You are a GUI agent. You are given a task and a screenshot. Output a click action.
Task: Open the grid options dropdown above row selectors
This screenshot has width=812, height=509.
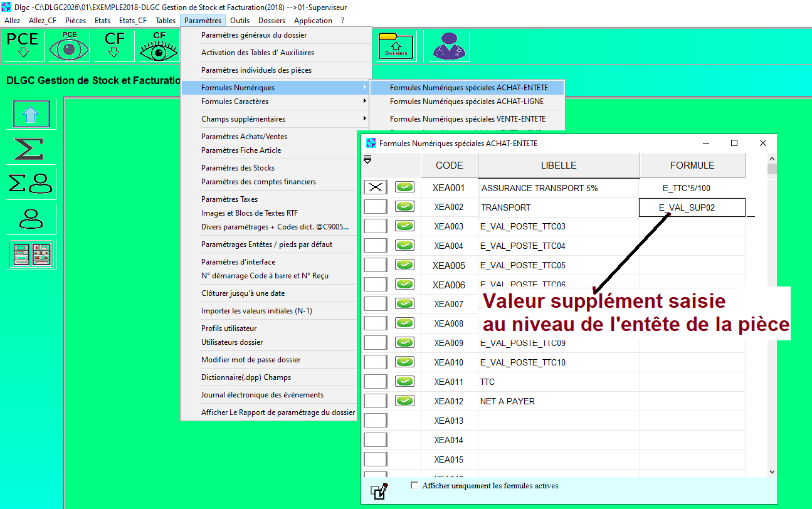(x=367, y=160)
